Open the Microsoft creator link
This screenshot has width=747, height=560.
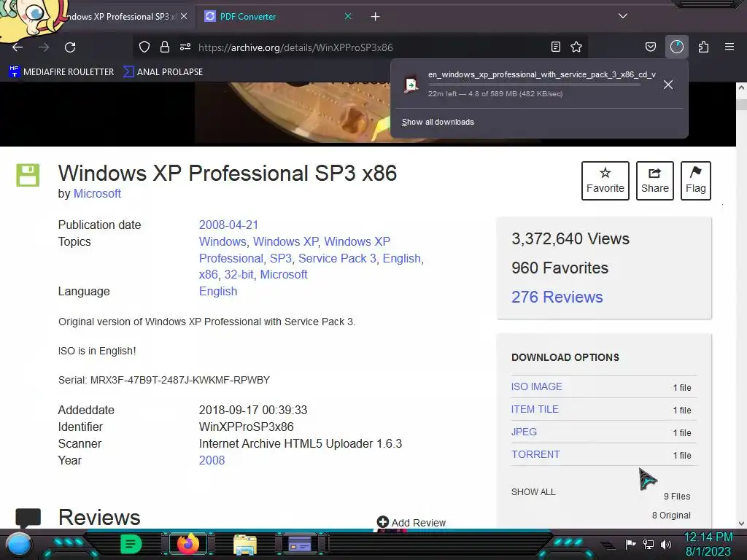pos(97,193)
